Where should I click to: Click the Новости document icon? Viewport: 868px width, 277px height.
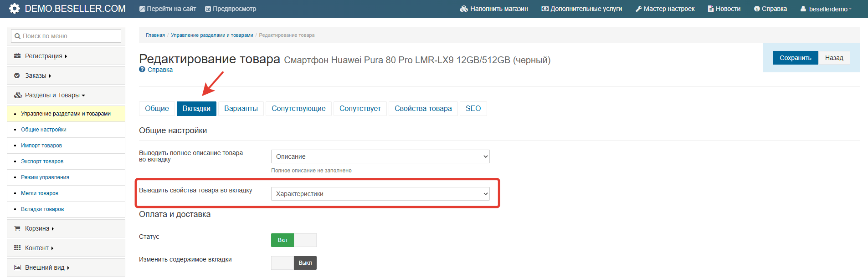[710, 9]
